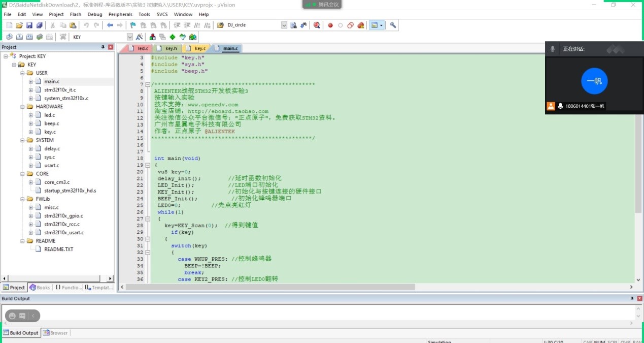Collapse the USER folder in project tree
Screen dimensions: 644x343
click(23, 73)
